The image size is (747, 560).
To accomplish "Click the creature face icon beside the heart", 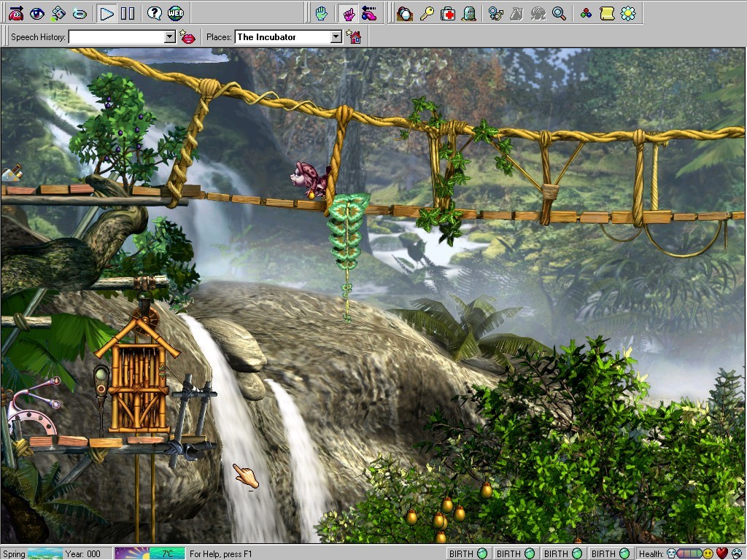I will coord(737,553).
